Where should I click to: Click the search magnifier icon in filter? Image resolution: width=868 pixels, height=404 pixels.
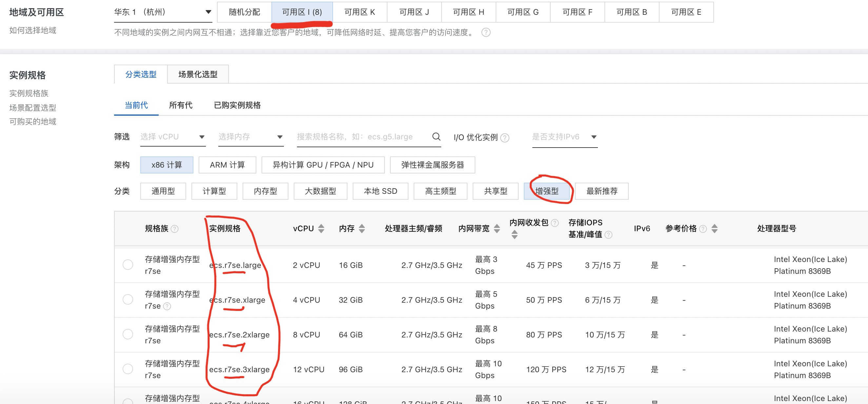click(436, 136)
